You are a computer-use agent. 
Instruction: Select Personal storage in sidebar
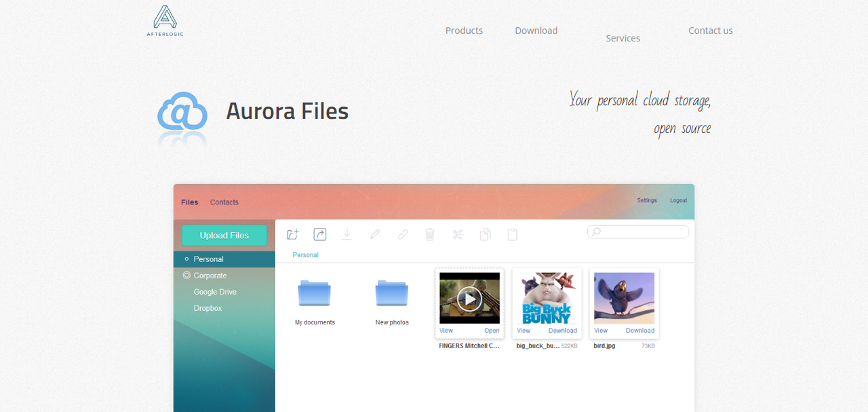coord(224,259)
